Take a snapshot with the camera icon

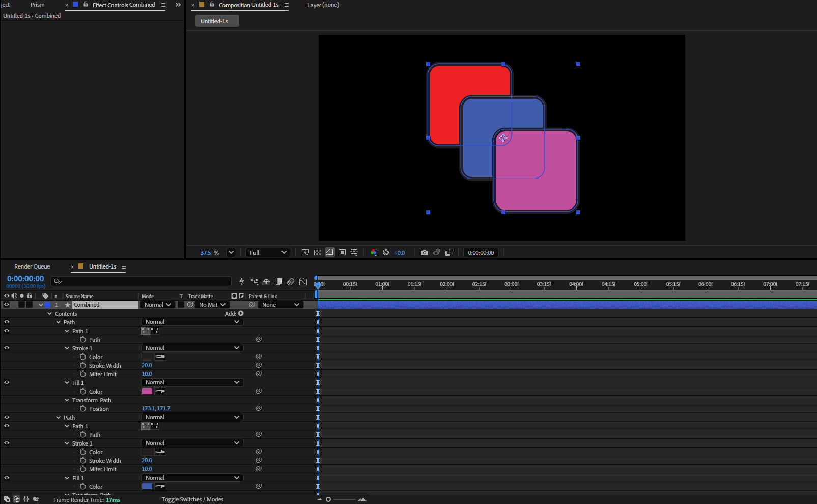coord(425,253)
